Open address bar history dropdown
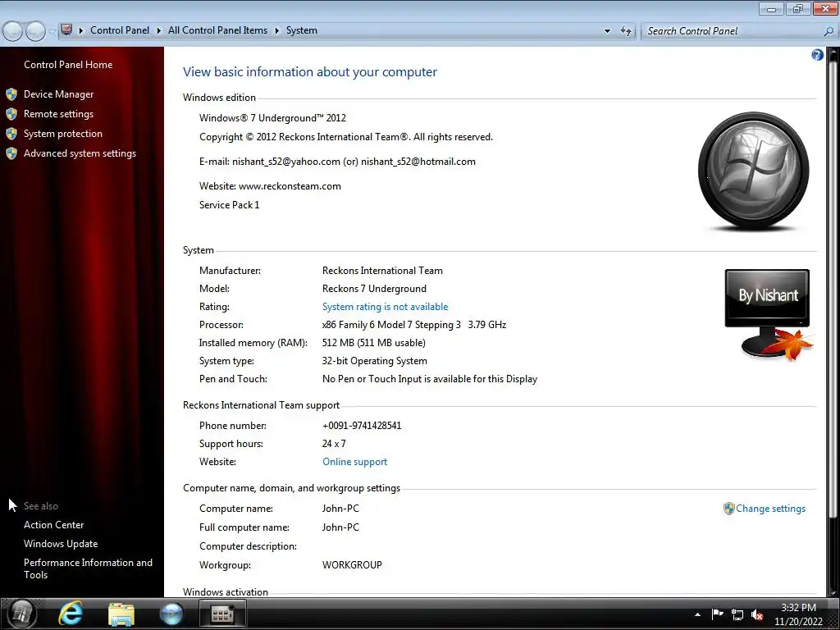This screenshot has height=630, width=840. click(607, 31)
